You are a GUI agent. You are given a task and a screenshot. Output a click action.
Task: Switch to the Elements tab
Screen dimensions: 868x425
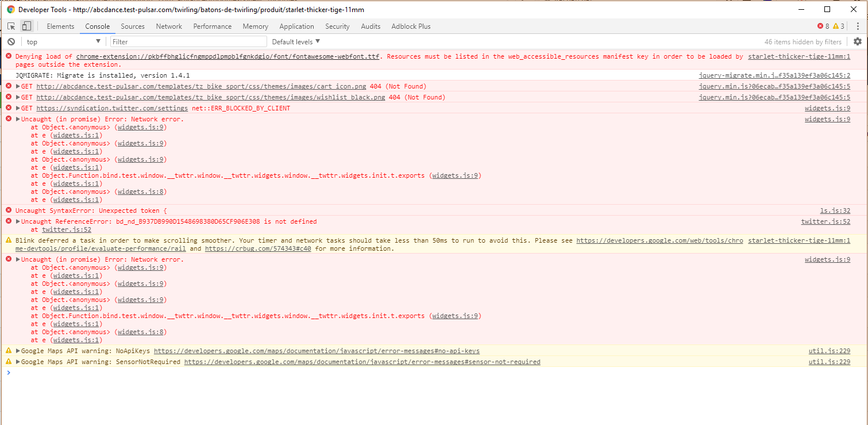(x=60, y=26)
